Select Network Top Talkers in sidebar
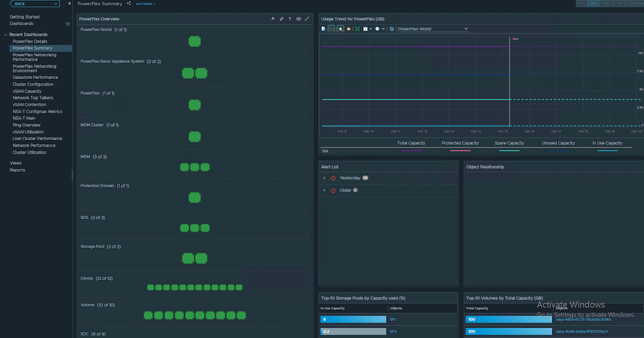This screenshot has width=644, height=338. pyautogui.click(x=33, y=98)
